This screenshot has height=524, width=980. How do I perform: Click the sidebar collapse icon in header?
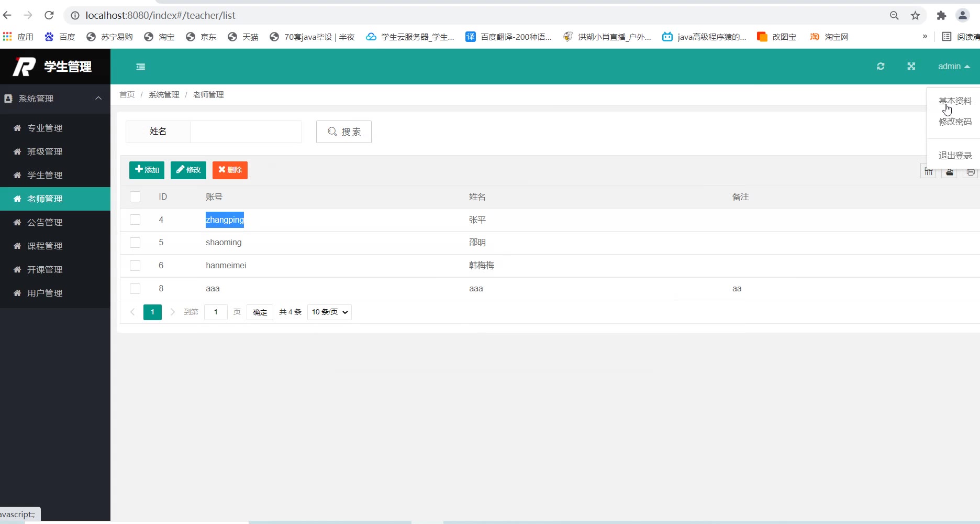[140, 67]
